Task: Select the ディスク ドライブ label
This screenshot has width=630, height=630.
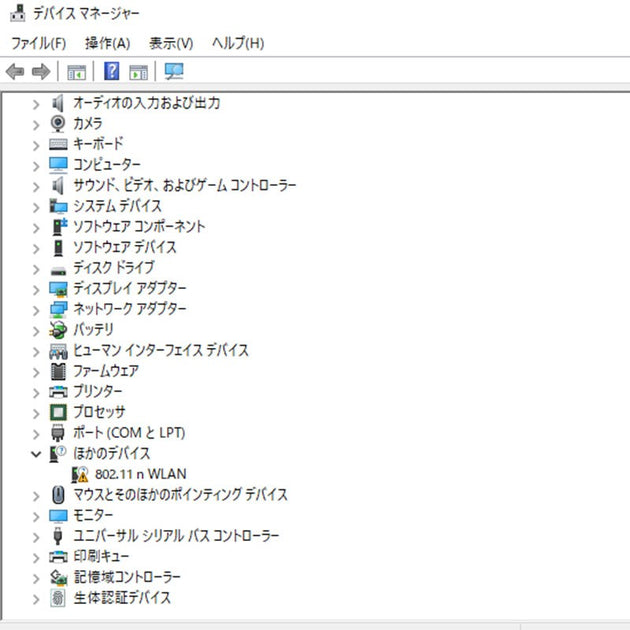Action: [x=114, y=268]
